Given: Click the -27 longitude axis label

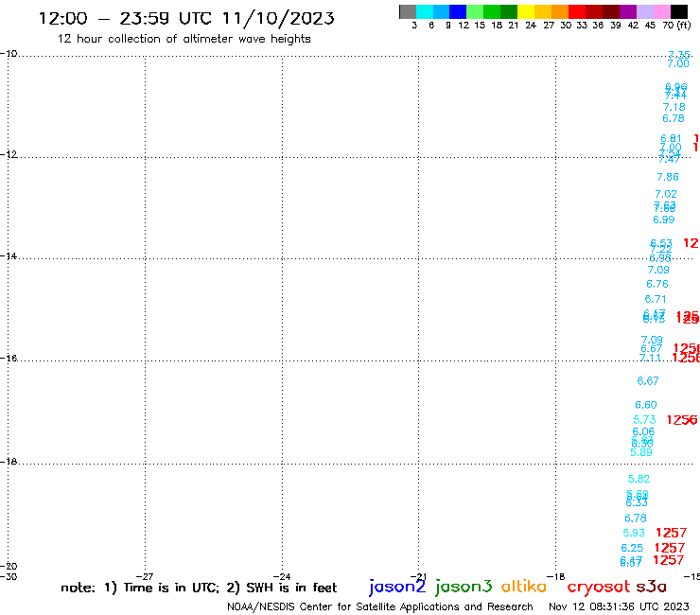Looking at the screenshot, I should [x=145, y=576].
